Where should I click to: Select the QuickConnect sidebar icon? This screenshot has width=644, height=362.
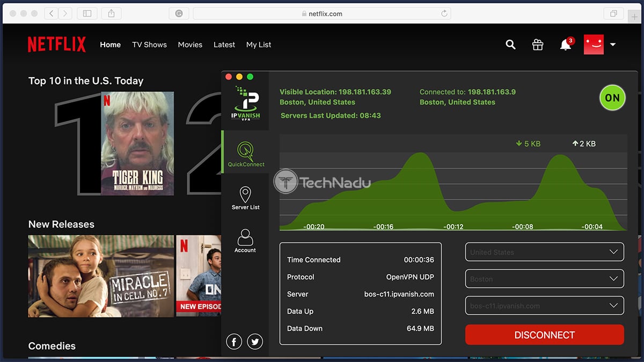pyautogui.click(x=246, y=153)
